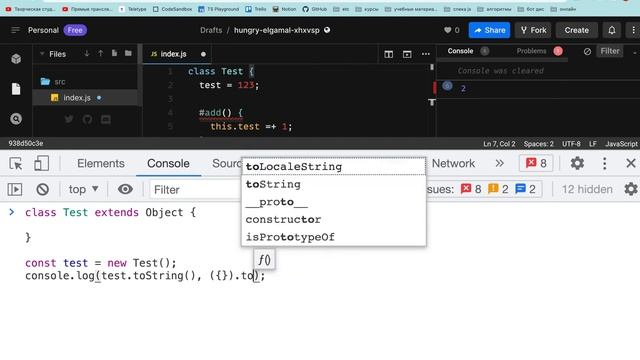Choose isPrototypeOf from autocomplete
640x360 pixels.
333,237
